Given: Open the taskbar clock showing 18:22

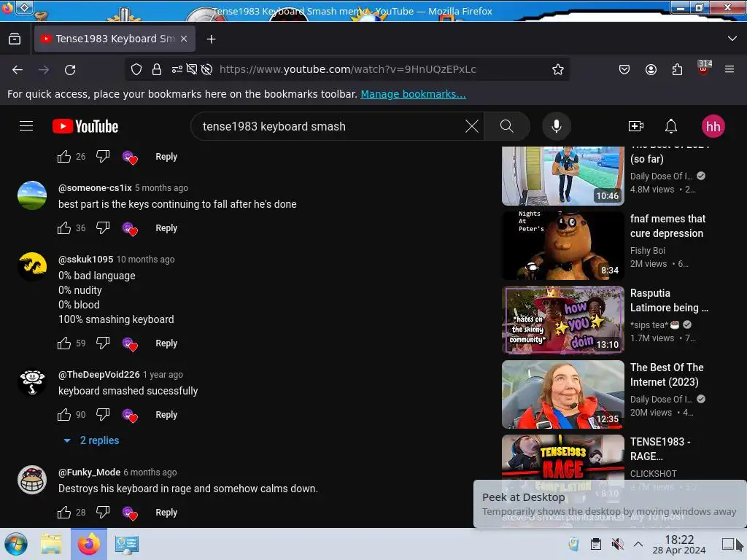Looking at the screenshot, I should (x=679, y=544).
